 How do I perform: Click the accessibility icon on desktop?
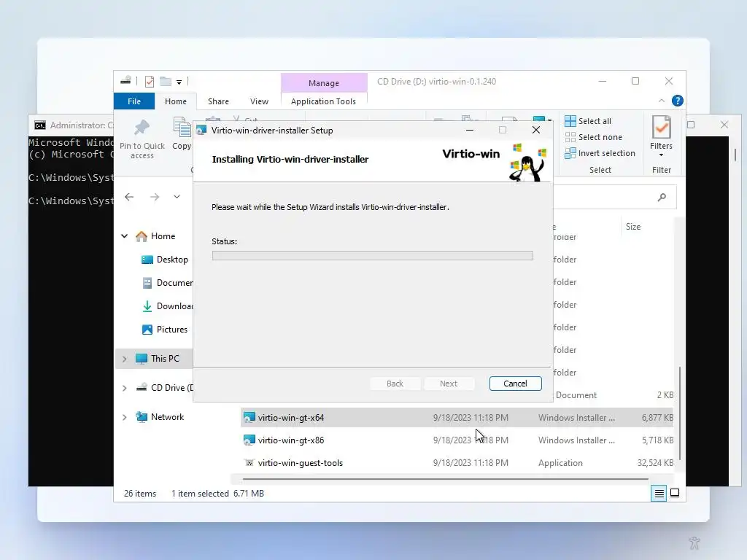pyautogui.click(x=694, y=542)
